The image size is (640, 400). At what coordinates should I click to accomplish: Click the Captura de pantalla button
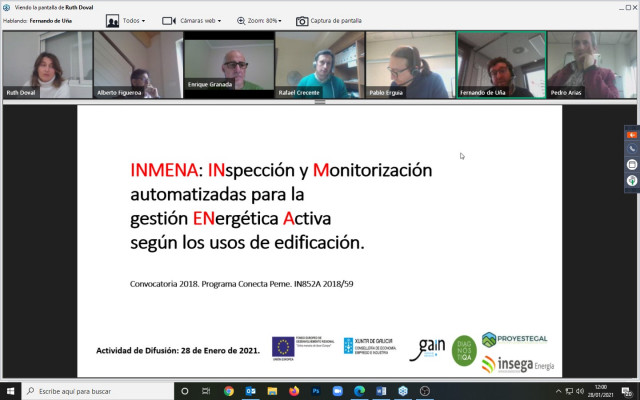[329, 21]
